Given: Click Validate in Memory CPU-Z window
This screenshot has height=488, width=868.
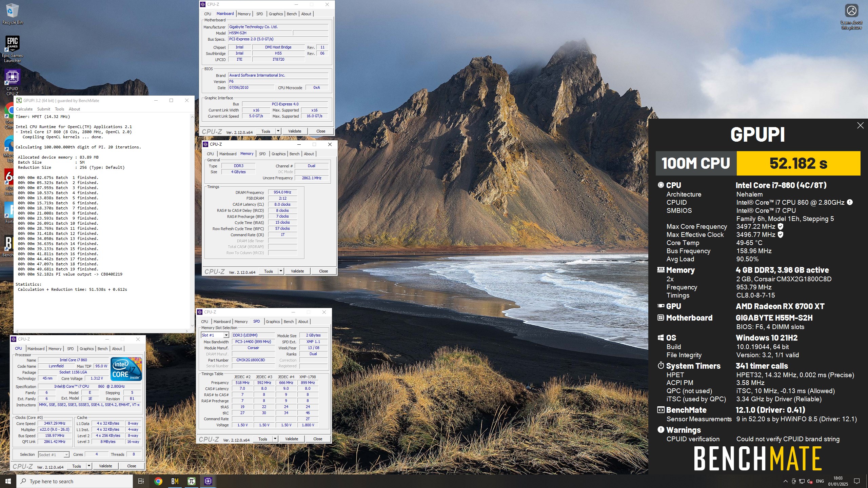Looking at the screenshot, I should pyautogui.click(x=297, y=271).
